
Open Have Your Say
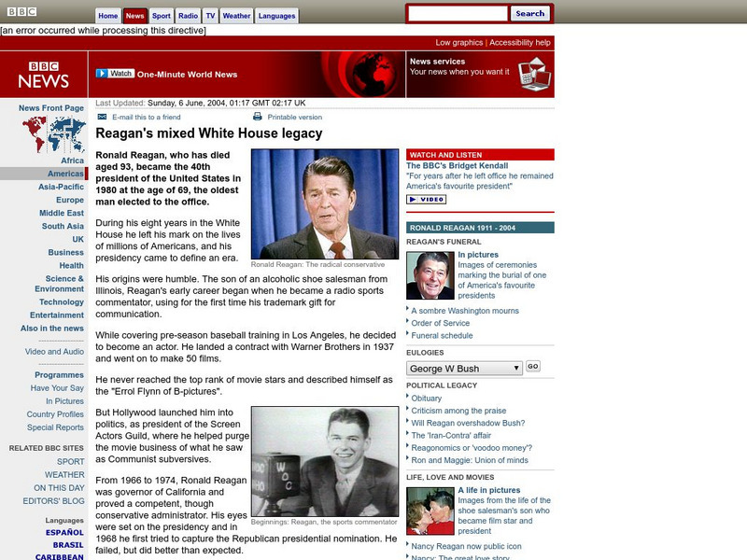(x=57, y=388)
